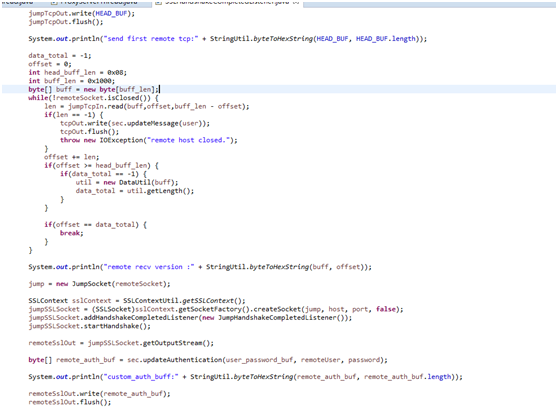Click the 'createSocket(jump, host, port, false)' line
The height and width of the screenshot is (417, 558).
[x=216, y=310]
